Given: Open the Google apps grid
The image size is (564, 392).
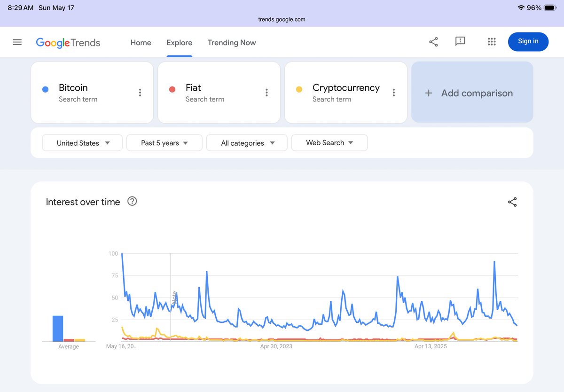Looking at the screenshot, I should pos(492,42).
